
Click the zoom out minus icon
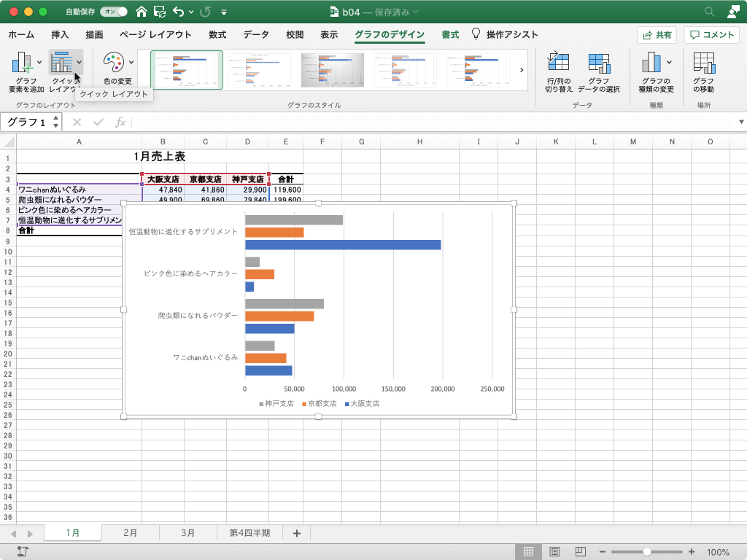(x=602, y=552)
